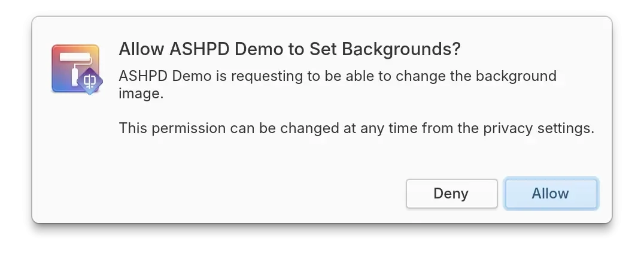
Task: Click the paint roller background icon
Action: click(75, 68)
